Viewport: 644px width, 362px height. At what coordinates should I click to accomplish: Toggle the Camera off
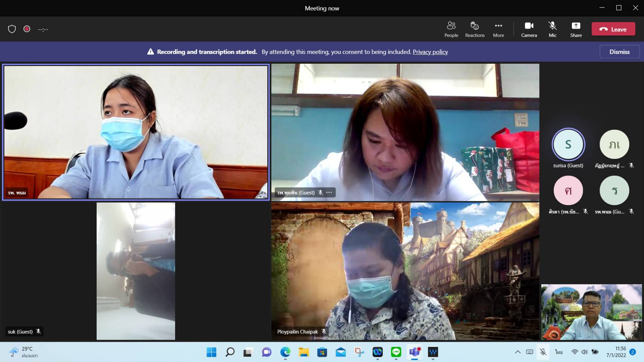[529, 29]
